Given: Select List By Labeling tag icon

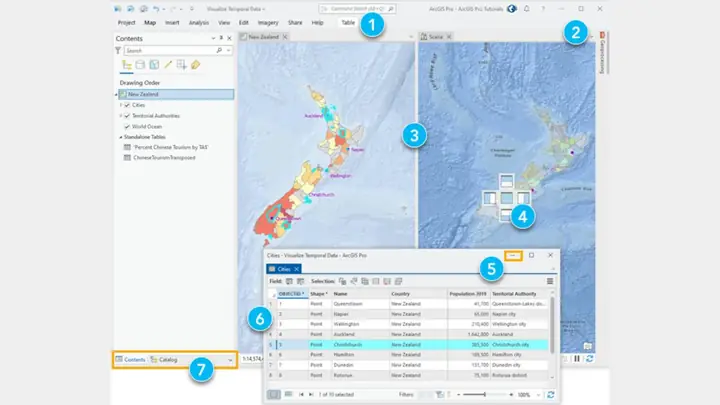Looking at the screenshot, I should coord(196,65).
